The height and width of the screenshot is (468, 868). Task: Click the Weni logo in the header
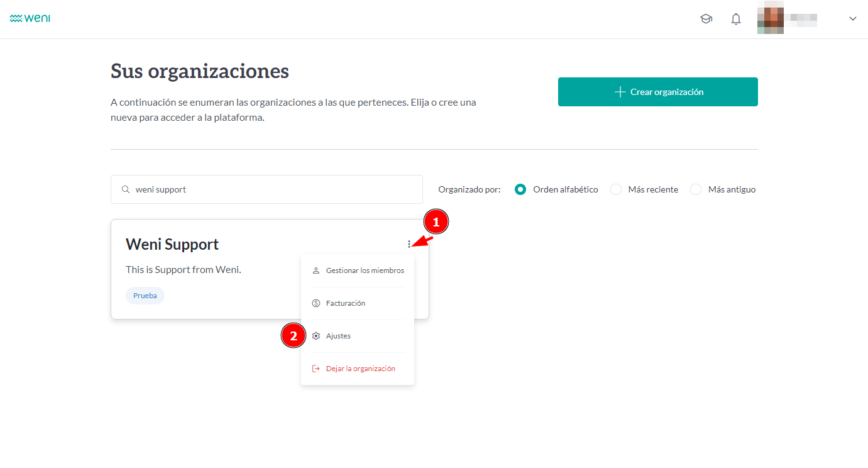[30, 18]
